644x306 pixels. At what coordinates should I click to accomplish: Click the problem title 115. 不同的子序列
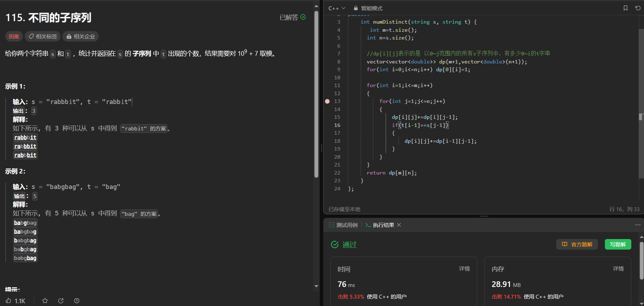[x=48, y=17]
